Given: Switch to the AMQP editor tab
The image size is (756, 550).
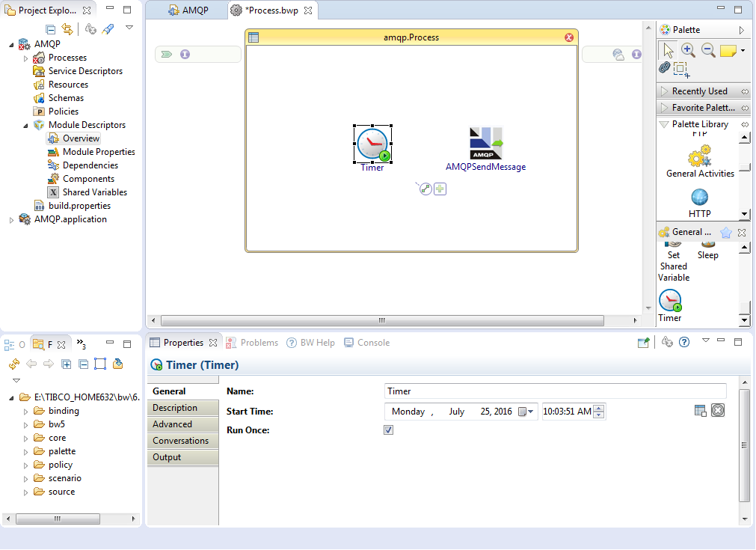Looking at the screenshot, I should coord(188,10).
